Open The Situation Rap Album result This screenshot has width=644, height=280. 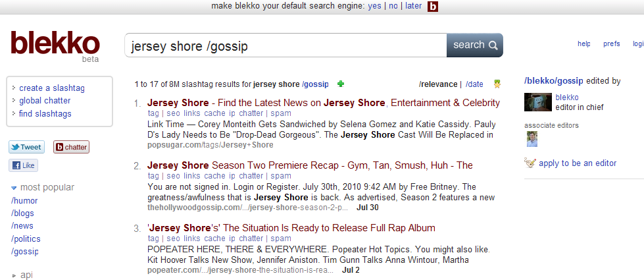[x=291, y=228]
